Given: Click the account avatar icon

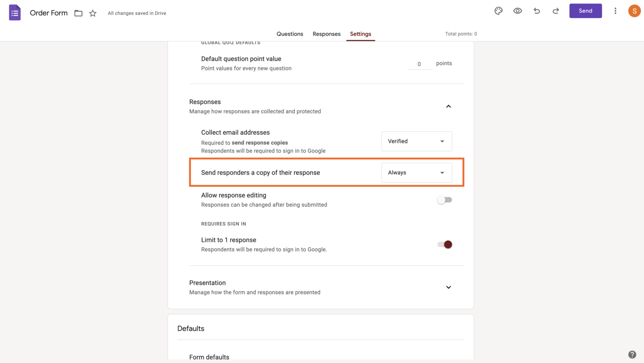Looking at the screenshot, I should pyautogui.click(x=634, y=10).
